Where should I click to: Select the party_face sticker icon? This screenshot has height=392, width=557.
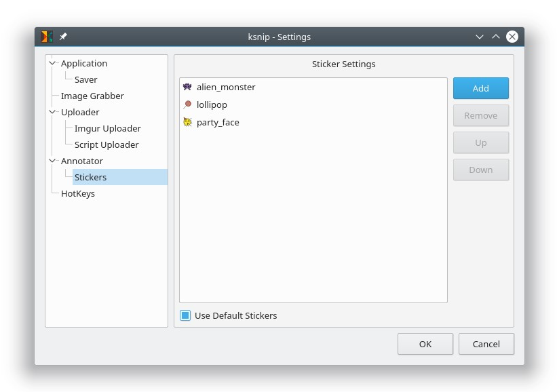[x=187, y=122]
